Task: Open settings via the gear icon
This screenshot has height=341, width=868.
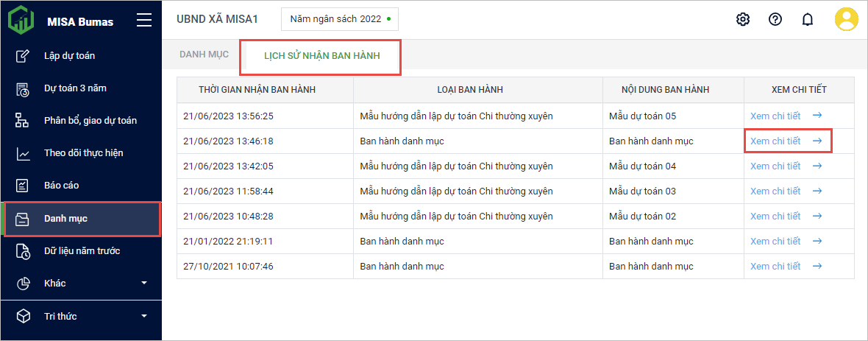Action: point(743,19)
